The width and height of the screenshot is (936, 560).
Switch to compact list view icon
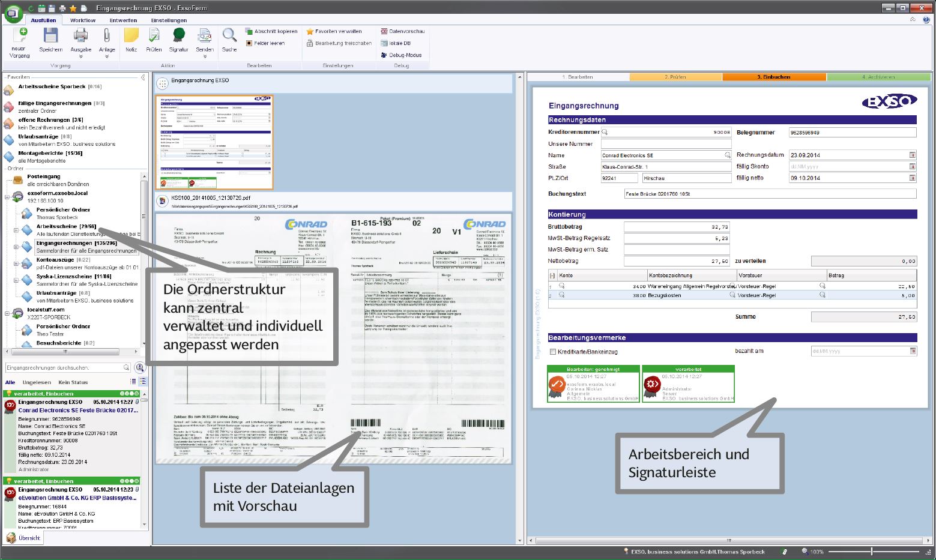coord(133,382)
